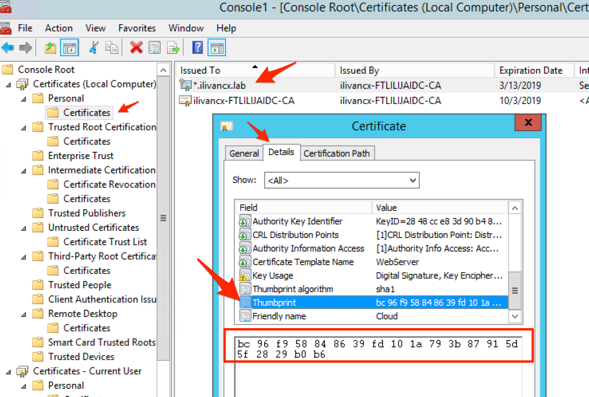Open the File menu
Screen dimensions: 589x397
pyautogui.click(x=25, y=28)
